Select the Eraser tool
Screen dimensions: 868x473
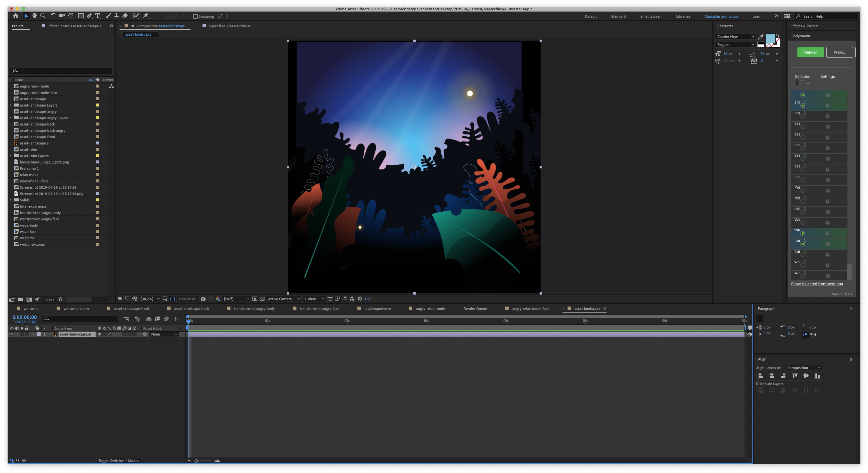(x=125, y=16)
